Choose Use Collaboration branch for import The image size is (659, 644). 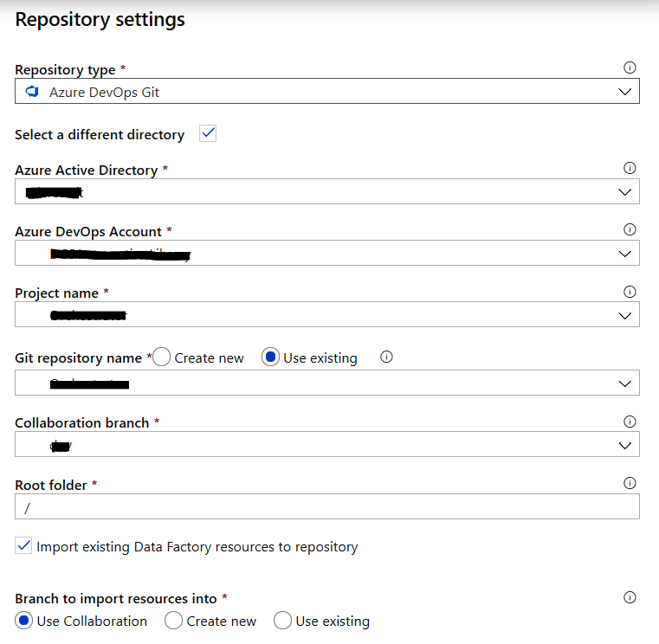coord(24,621)
